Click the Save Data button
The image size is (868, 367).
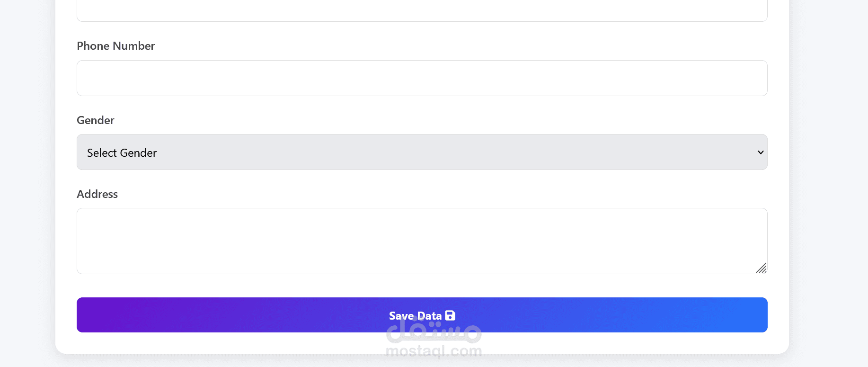(422, 315)
